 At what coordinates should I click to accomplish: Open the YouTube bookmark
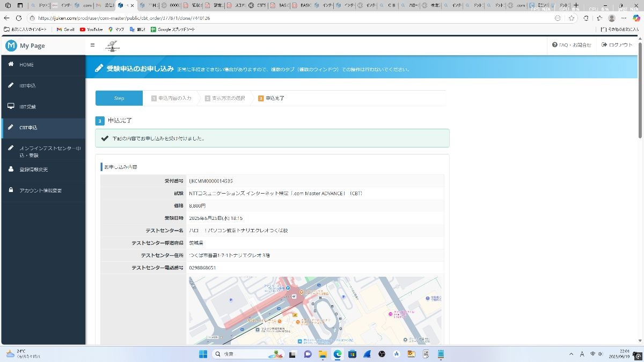91,29
